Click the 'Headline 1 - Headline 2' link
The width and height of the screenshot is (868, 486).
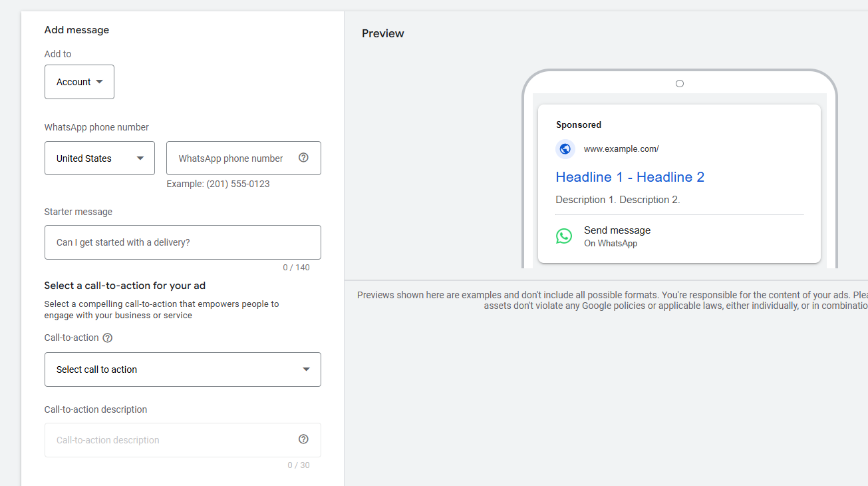pos(630,177)
